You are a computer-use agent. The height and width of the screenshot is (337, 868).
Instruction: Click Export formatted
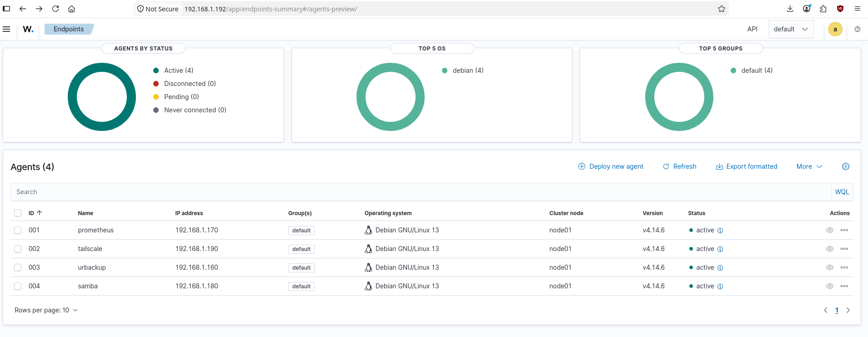pyautogui.click(x=747, y=166)
